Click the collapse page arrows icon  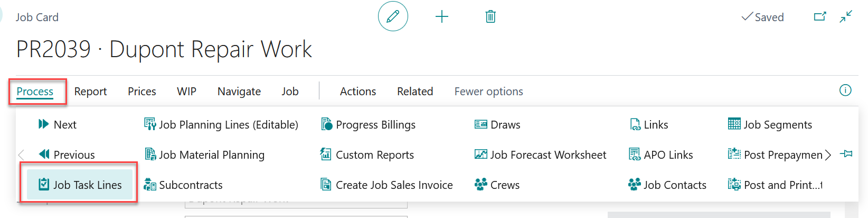coord(846,17)
